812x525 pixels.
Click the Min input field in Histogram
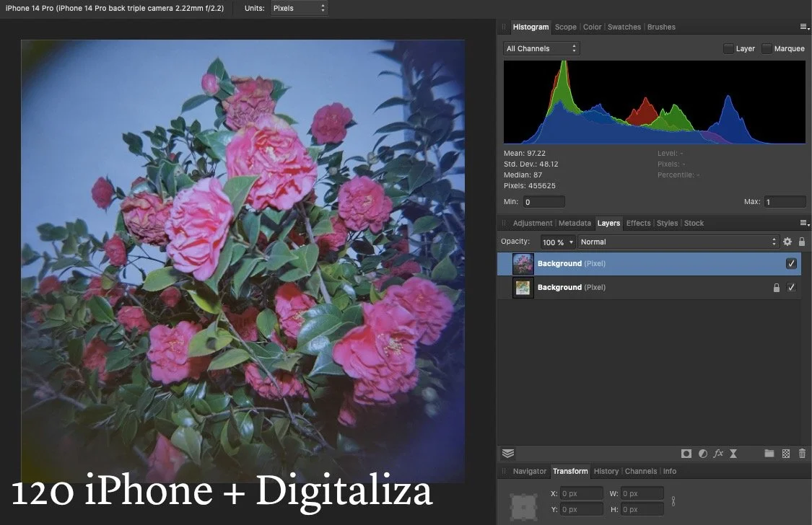click(x=543, y=202)
